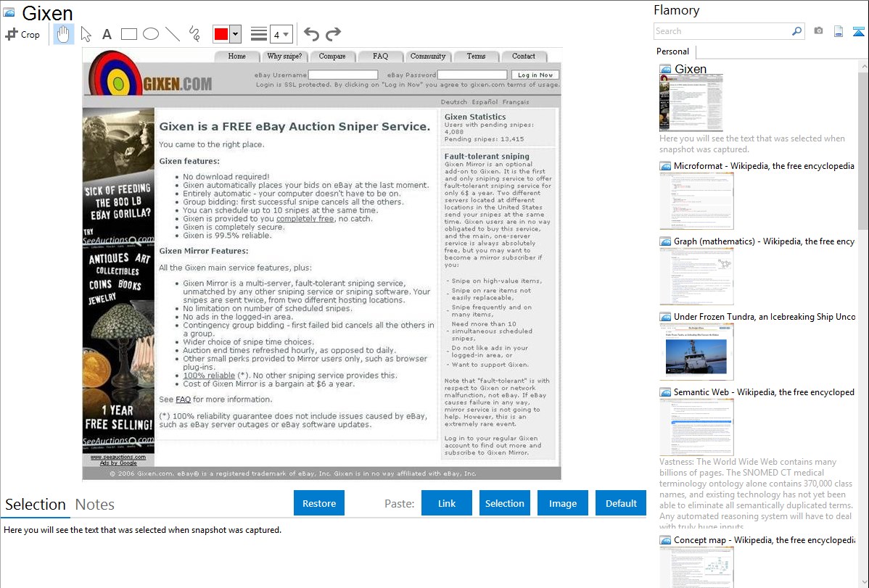Click the snapshot icon beside Graph (mathematics)

point(666,241)
